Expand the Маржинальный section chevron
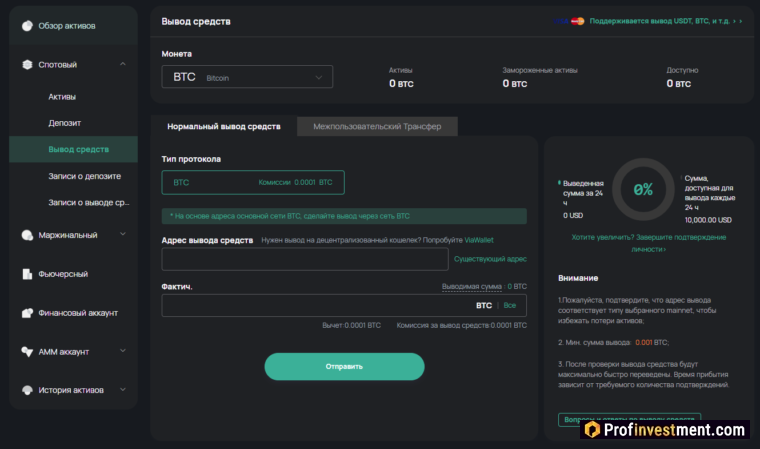This screenshot has height=449, width=760. point(123,234)
